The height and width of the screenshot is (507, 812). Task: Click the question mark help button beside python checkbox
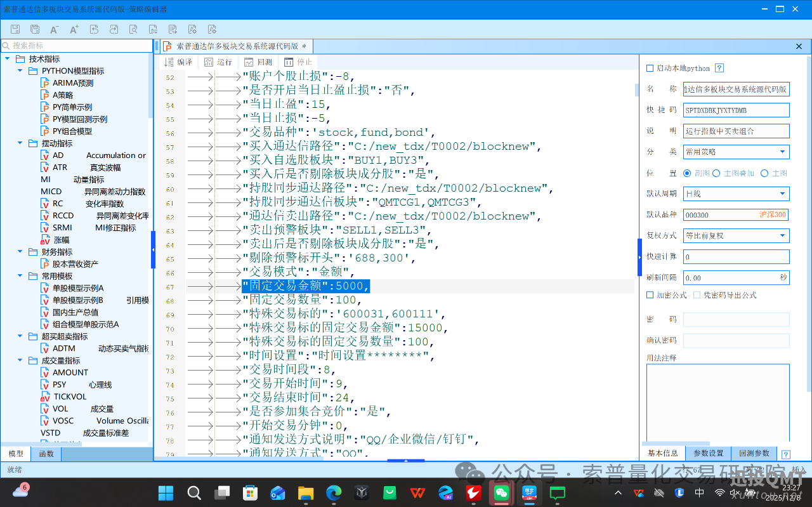(720, 68)
